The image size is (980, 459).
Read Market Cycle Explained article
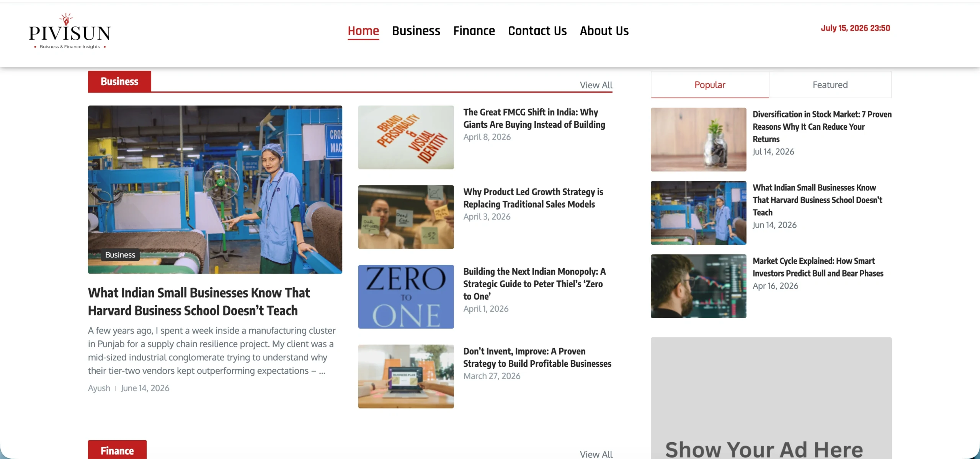click(818, 267)
